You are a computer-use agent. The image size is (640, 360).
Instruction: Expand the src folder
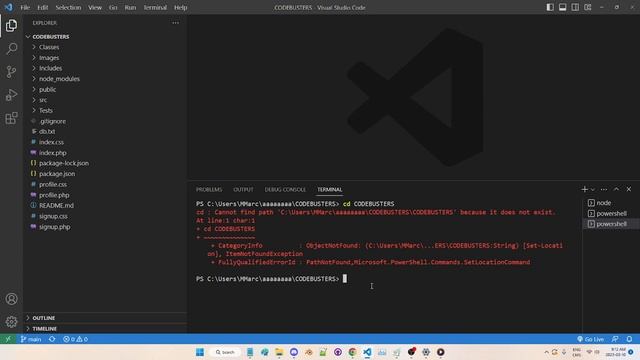click(x=105, y=100)
